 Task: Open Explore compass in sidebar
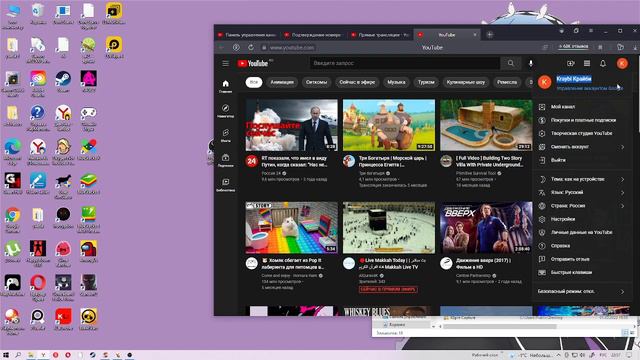(225, 111)
